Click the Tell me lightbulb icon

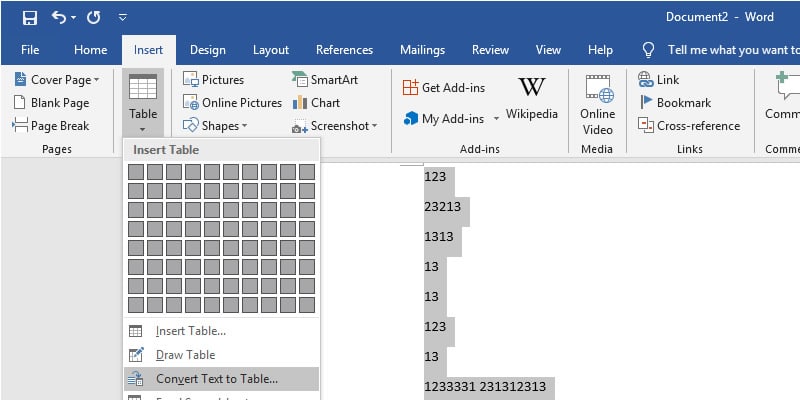(648, 50)
